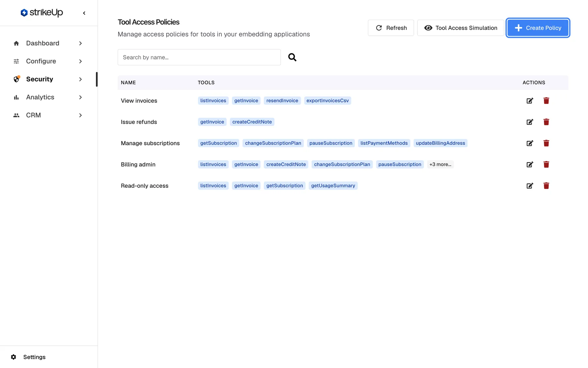Screen dimensions: 588x368
Task: Click the resendInvoice tag in View invoices
Action: (x=282, y=101)
